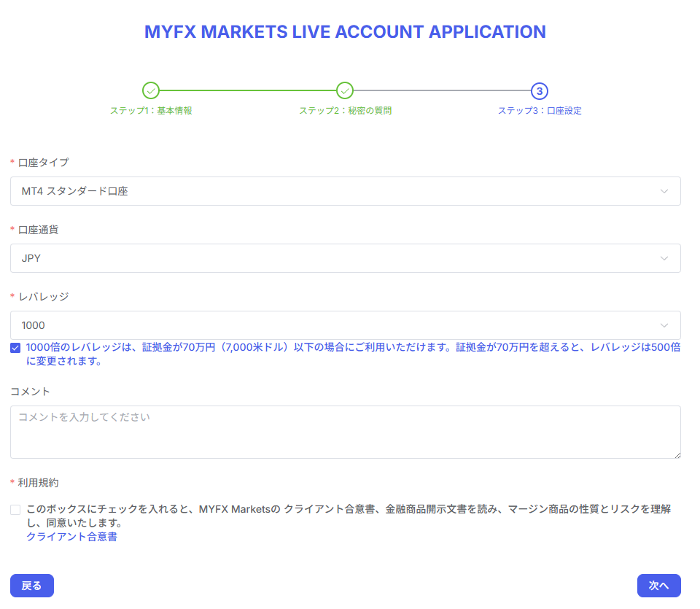Click the コメント field label
Image resolution: width=700 pixels, height=609 pixels.
tap(31, 392)
